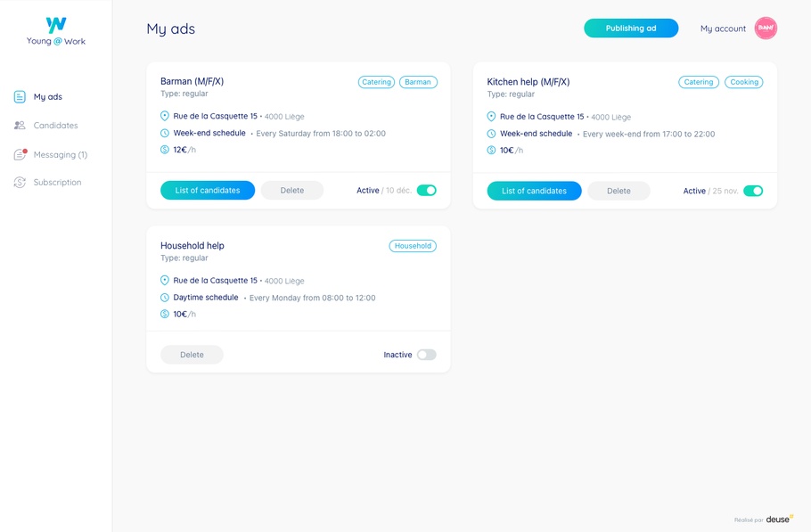This screenshot has height=532, width=811.
Task: Click the Barman ad location pin icon
Action: [x=165, y=116]
